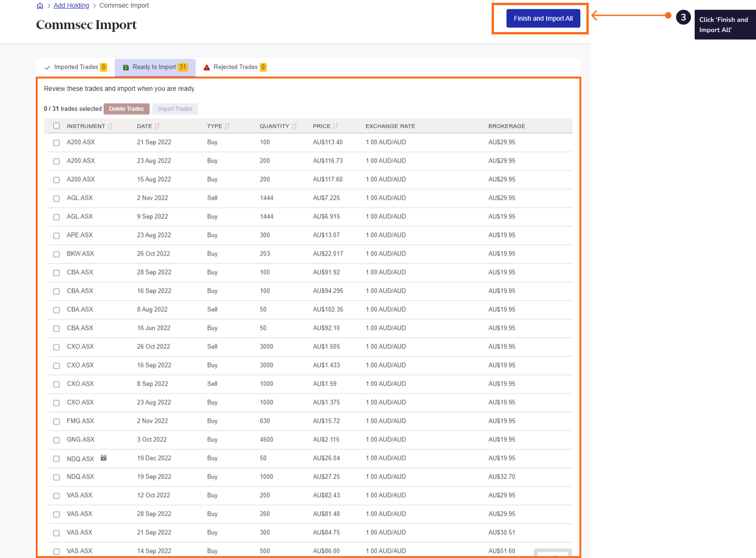Sort trades by the Date column arrows
This screenshot has height=558, width=756.
[156, 126]
